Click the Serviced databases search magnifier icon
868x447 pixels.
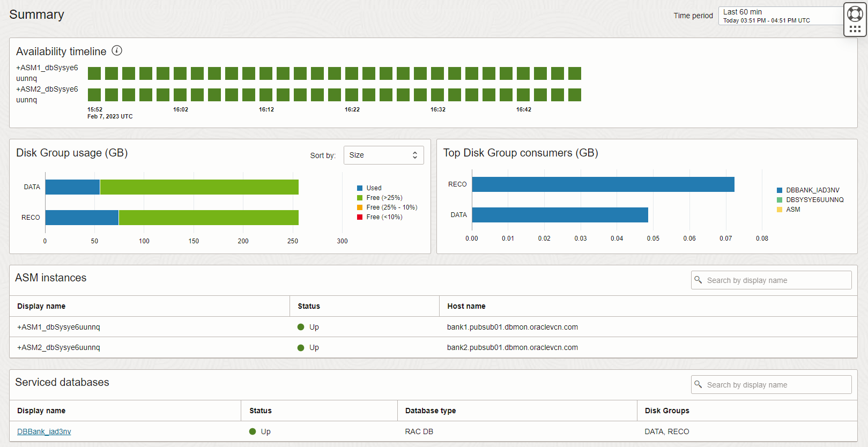(x=698, y=384)
